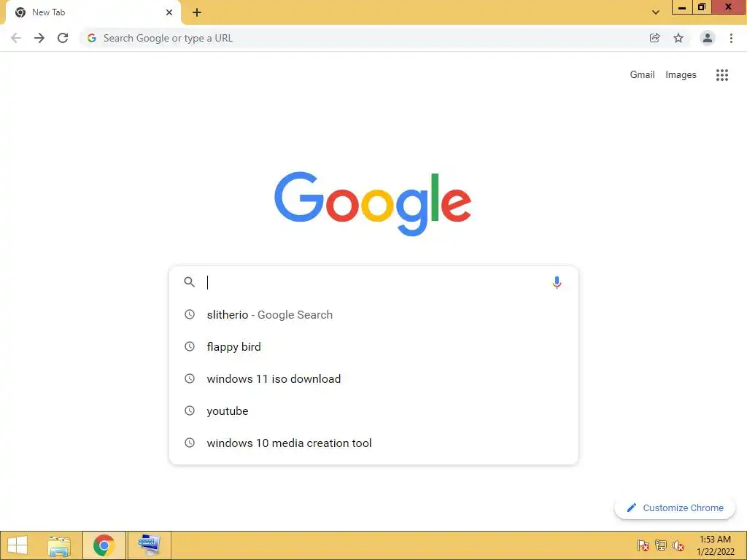Click the history clock beside flappy bird
The width and height of the screenshot is (747, 560).
(190, 346)
